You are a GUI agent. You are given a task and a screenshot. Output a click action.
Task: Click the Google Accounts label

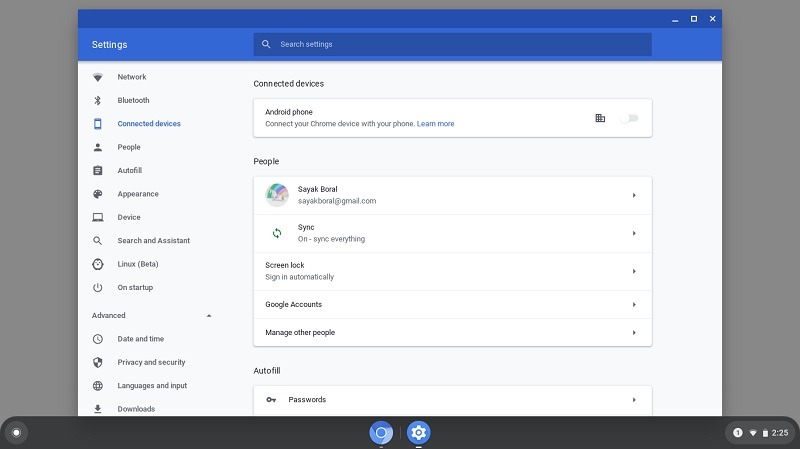pyautogui.click(x=293, y=305)
